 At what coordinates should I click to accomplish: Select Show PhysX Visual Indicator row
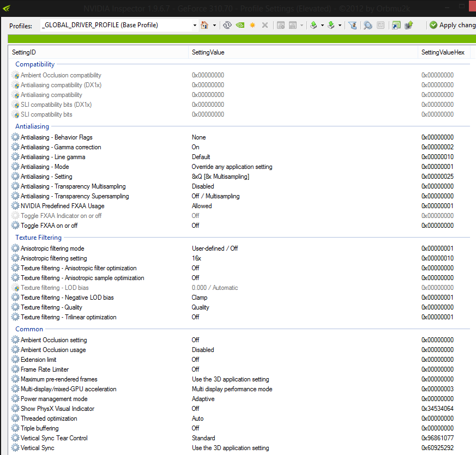tap(240, 409)
